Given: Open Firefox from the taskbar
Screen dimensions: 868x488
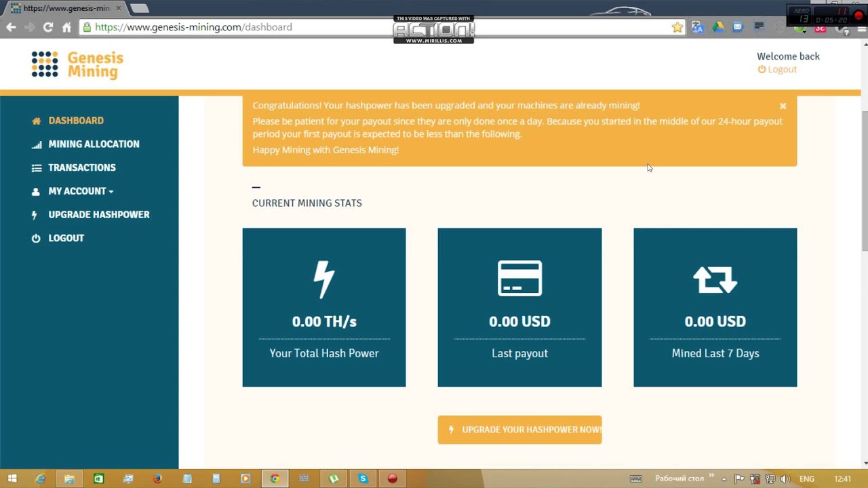Looking at the screenshot, I should 157,479.
